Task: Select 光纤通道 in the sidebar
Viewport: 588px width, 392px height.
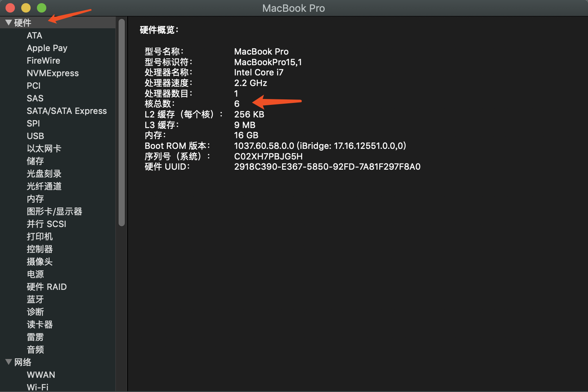Action: point(44,186)
